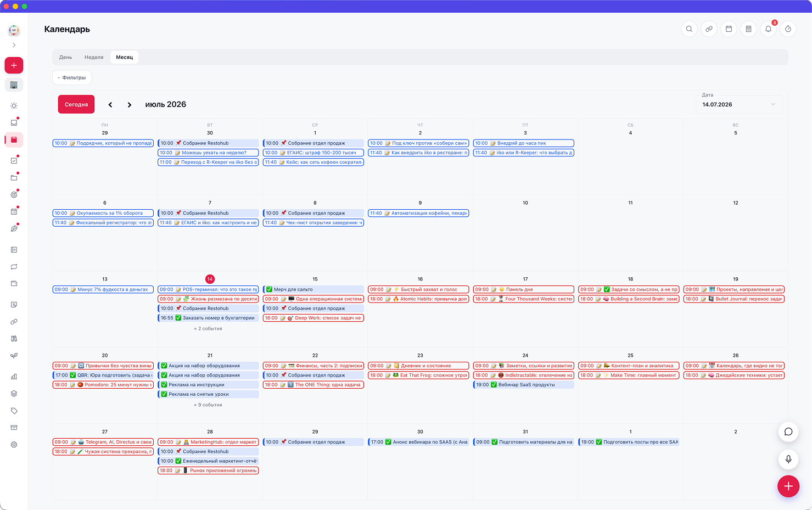Viewport: 812px width, 510px height.
Task: Open calculator icon in top toolbar
Action: tap(748, 29)
